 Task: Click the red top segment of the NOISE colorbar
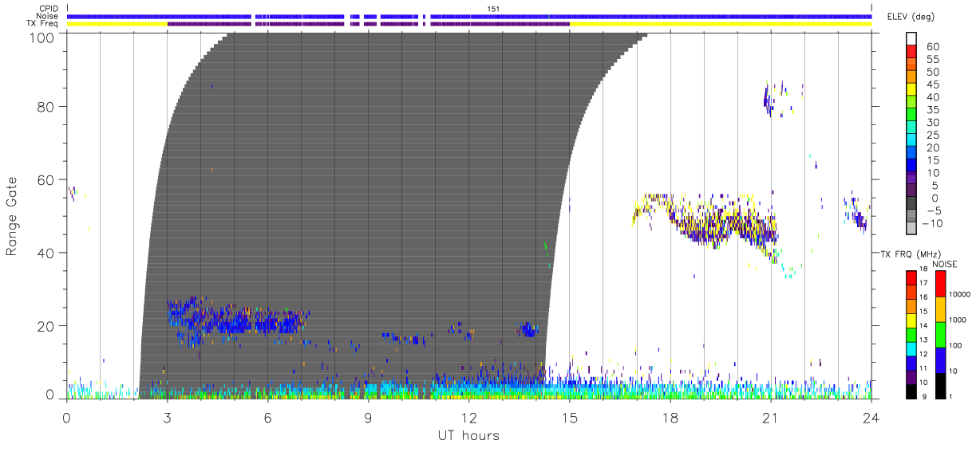939,284
